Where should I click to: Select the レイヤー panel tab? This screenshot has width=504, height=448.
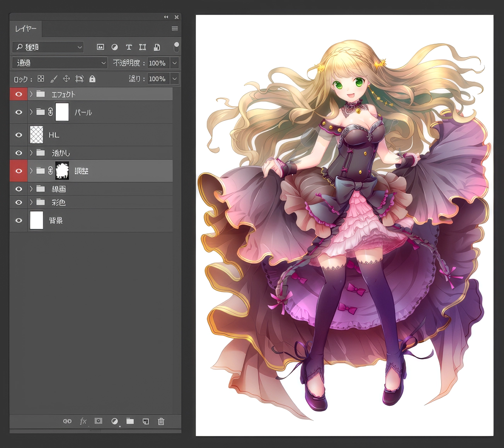[26, 29]
